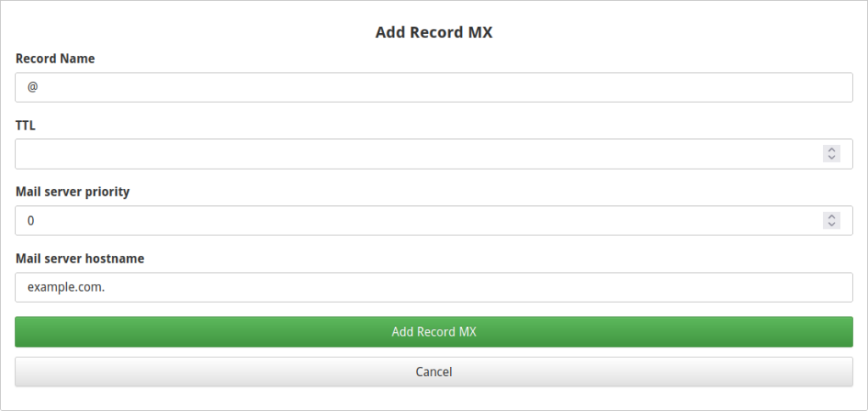Select the Mail server priority input

click(x=415, y=220)
